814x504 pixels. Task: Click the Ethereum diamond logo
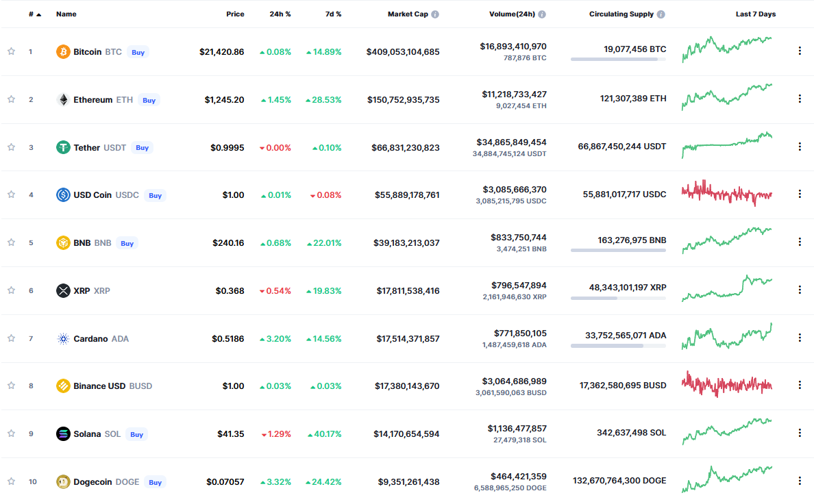coord(63,100)
